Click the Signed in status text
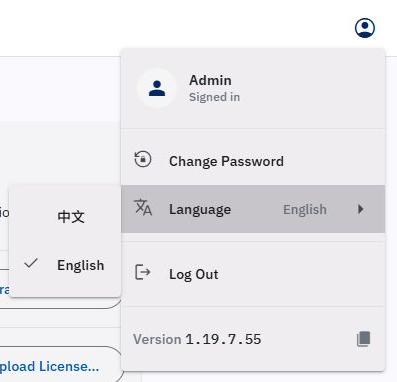The width and height of the screenshot is (397, 382). [214, 97]
